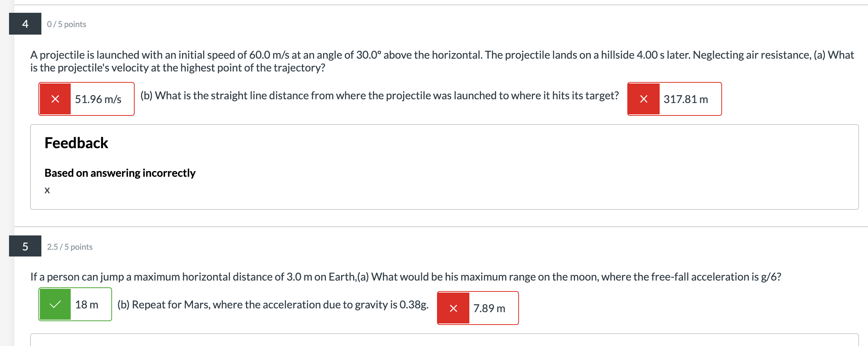Click the red X icon beside 7.89 m

(453, 308)
